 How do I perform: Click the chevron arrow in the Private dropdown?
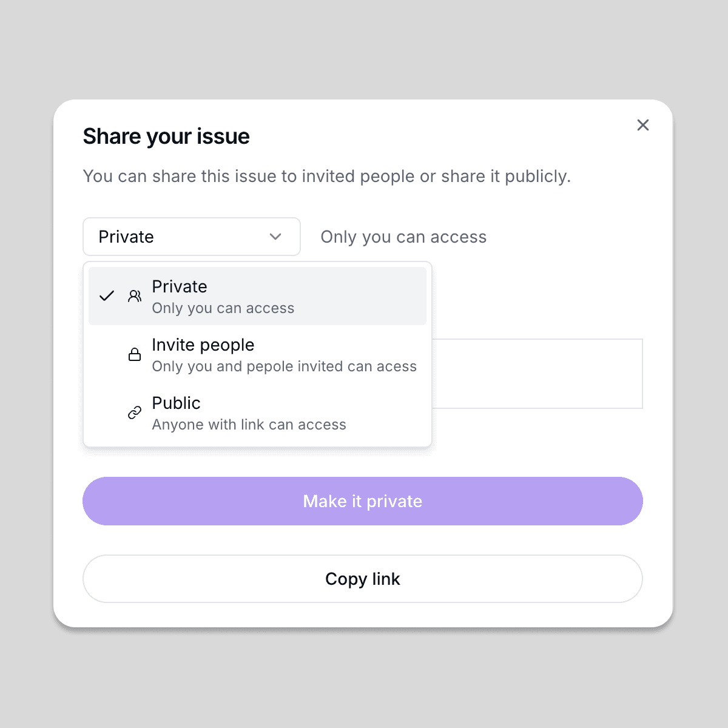(x=275, y=237)
